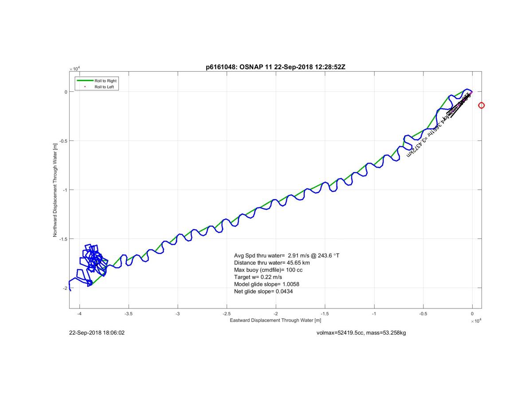Click the '×10^4' exponent above the y-axis
532x394 pixels.
(x=74, y=69)
